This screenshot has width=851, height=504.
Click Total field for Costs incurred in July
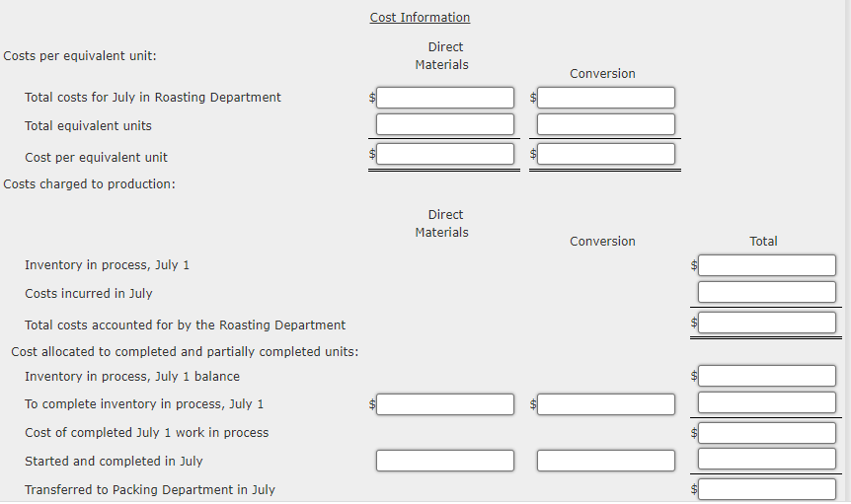point(767,292)
